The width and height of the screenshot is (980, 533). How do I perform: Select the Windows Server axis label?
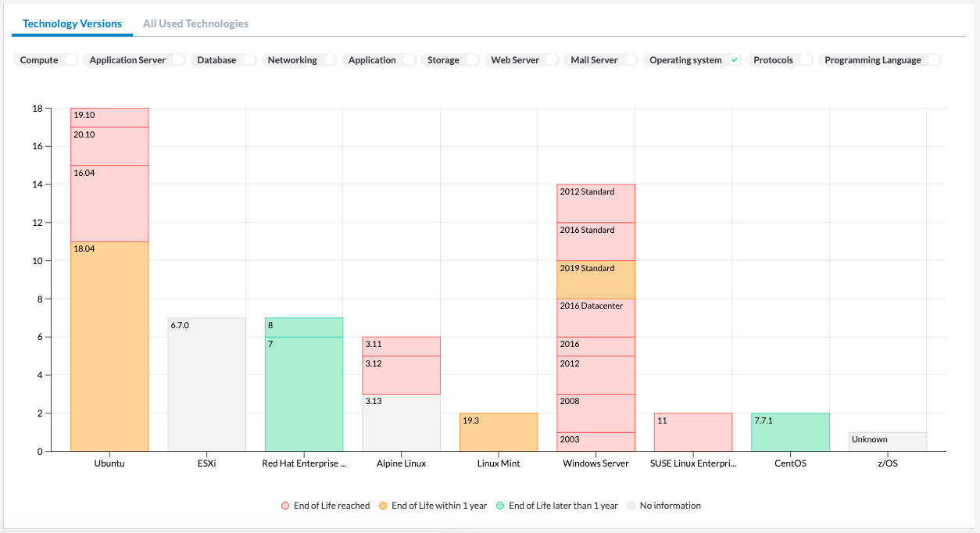(x=596, y=463)
